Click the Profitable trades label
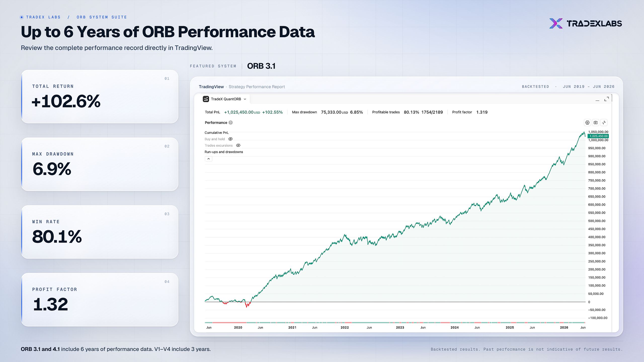This screenshot has height=362, width=644. (386, 112)
